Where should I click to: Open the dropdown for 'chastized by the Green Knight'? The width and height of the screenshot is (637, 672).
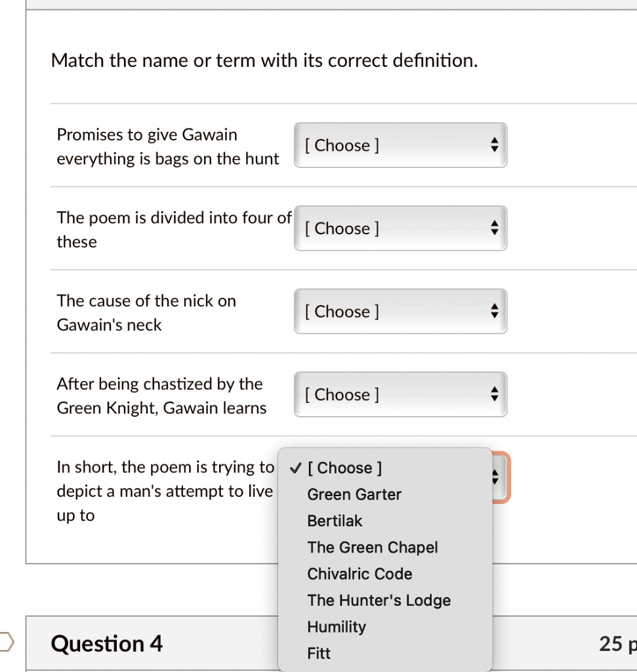[x=400, y=394]
